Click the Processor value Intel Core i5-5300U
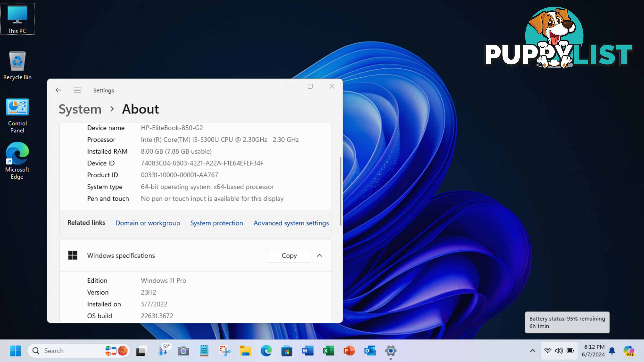This screenshot has height=362, width=644. (220, 140)
